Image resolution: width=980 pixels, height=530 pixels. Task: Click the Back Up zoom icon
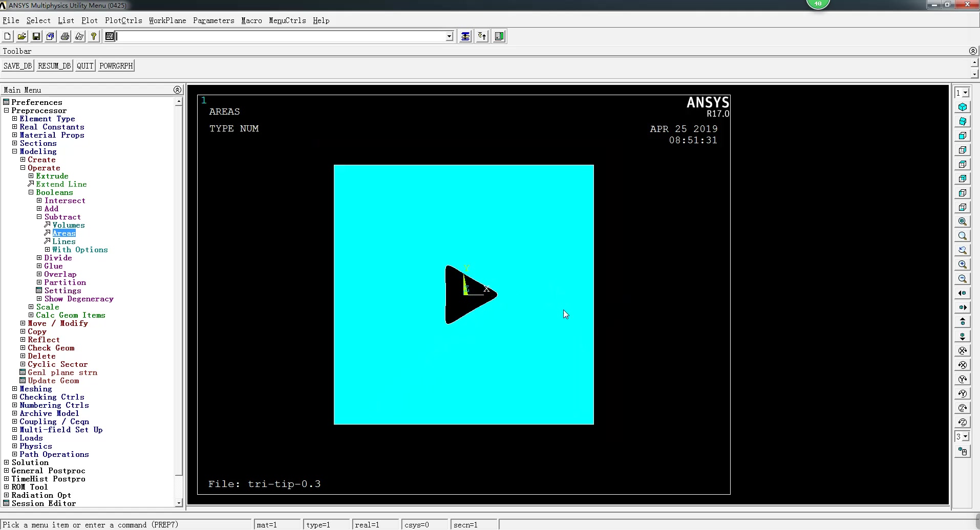point(963,251)
